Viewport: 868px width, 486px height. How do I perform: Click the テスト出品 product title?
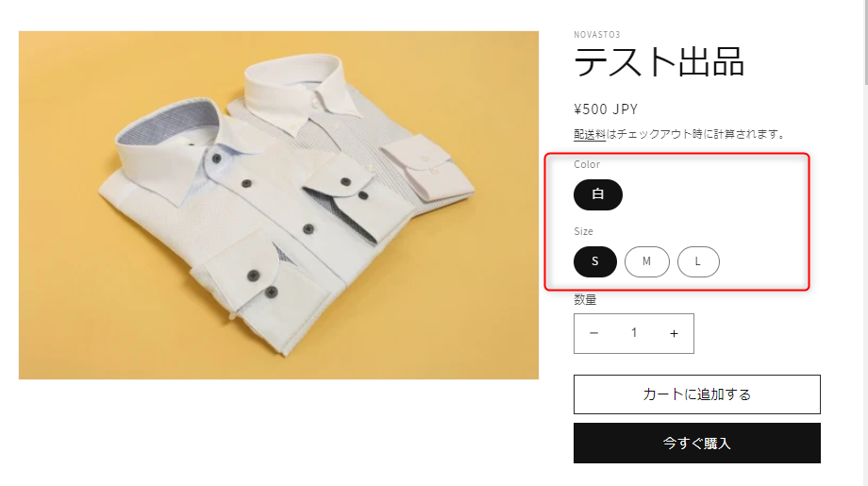[x=659, y=62]
